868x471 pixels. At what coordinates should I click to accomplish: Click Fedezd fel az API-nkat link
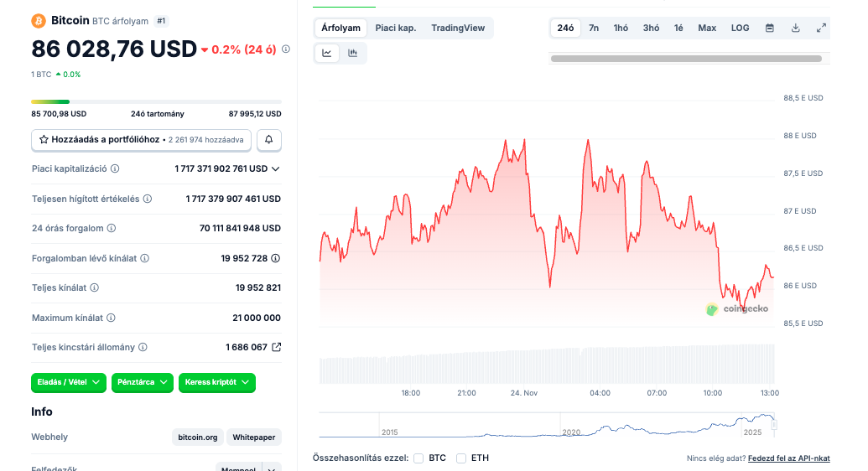pyautogui.click(x=789, y=458)
